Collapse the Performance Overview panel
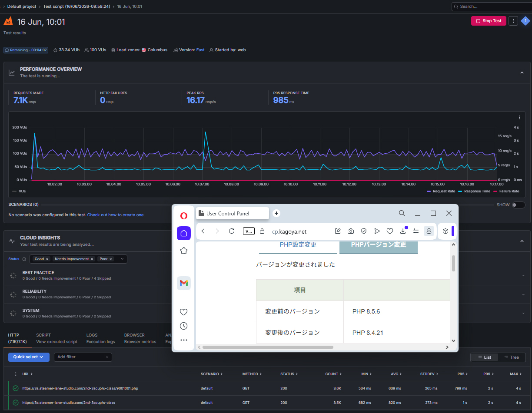Image resolution: width=532 pixels, height=413 pixels. pyautogui.click(x=522, y=73)
